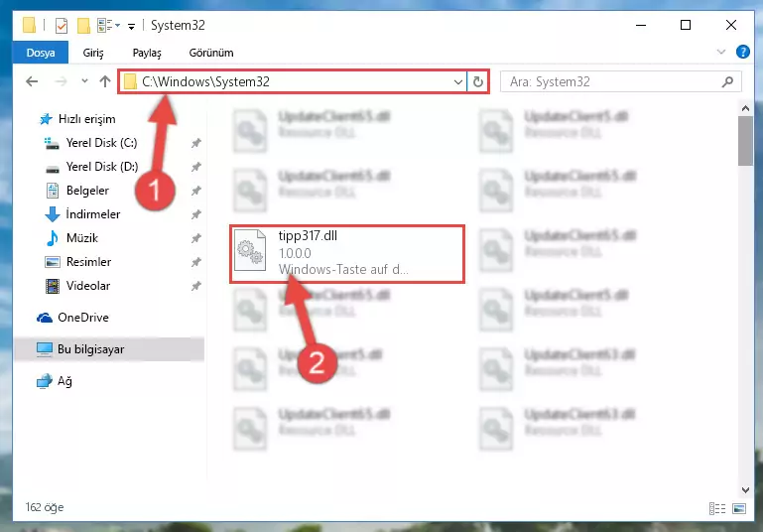Click the search magnifier icon
This screenshot has height=532, width=763.
point(727,81)
